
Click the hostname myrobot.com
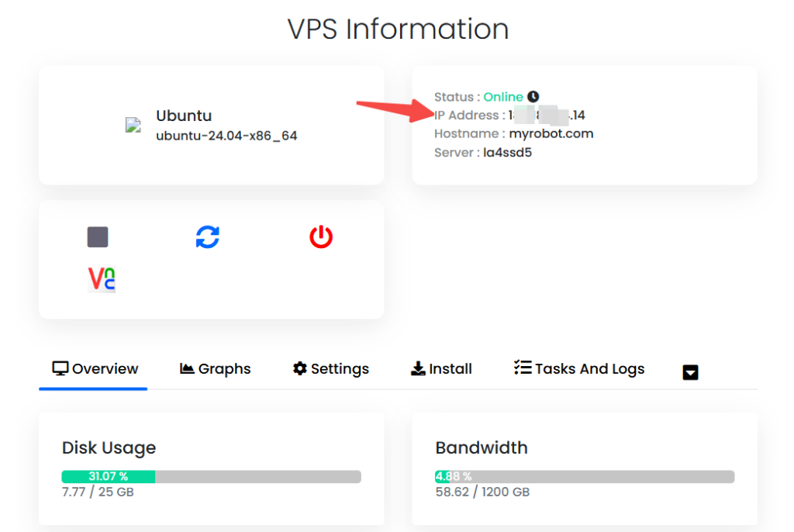pos(551,134)
